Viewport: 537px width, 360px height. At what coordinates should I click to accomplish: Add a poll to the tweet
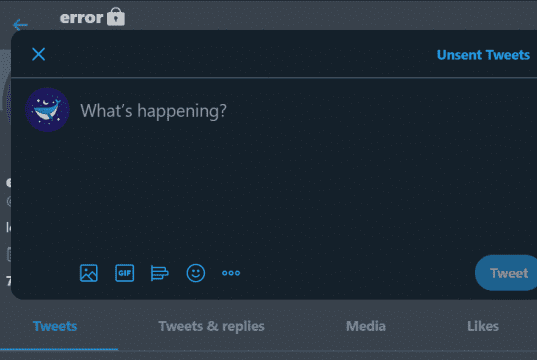[160, 273]
